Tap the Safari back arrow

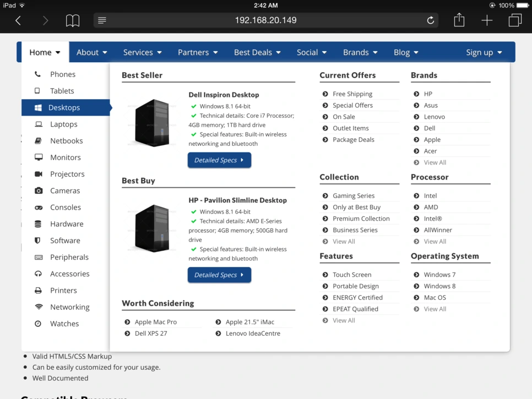click(18, 20)
